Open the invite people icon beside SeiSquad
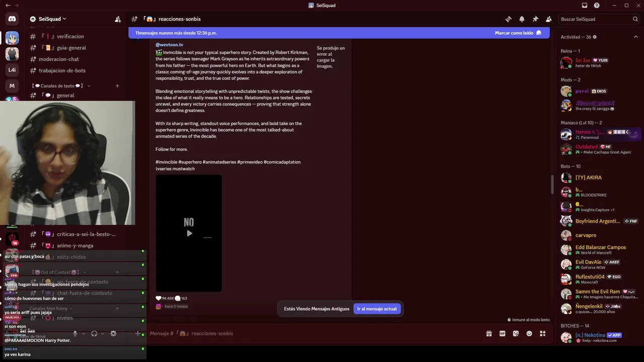644x362 pixels. pyautogui.click(x=118, y=19)
